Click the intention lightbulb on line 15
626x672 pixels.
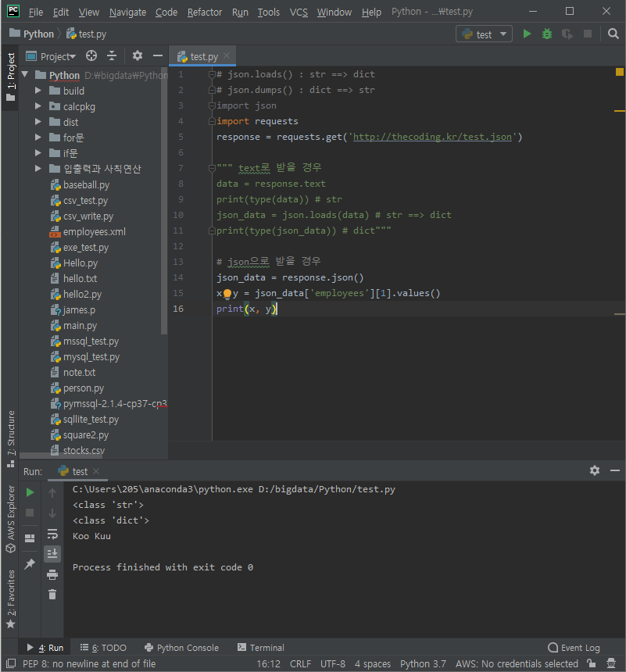point(227,294)
